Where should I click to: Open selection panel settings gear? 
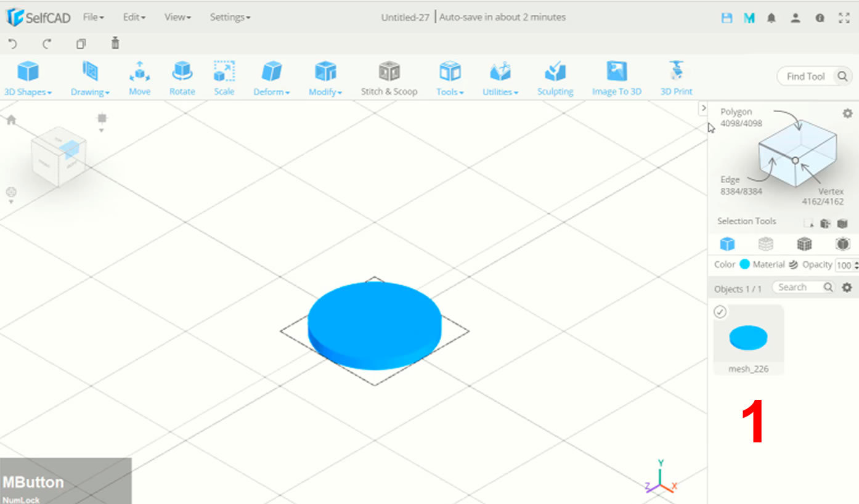pos(847,113)
